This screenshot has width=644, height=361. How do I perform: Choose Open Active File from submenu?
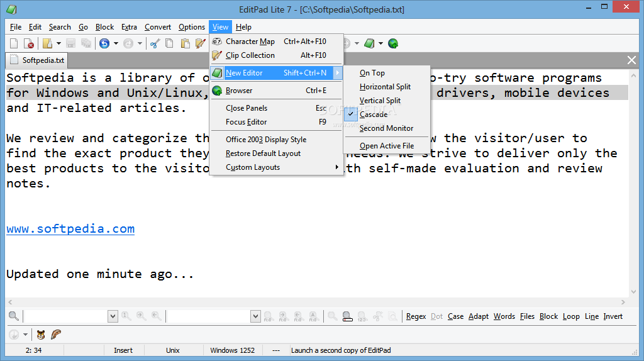pyautogui.click(x=387, y=146)
